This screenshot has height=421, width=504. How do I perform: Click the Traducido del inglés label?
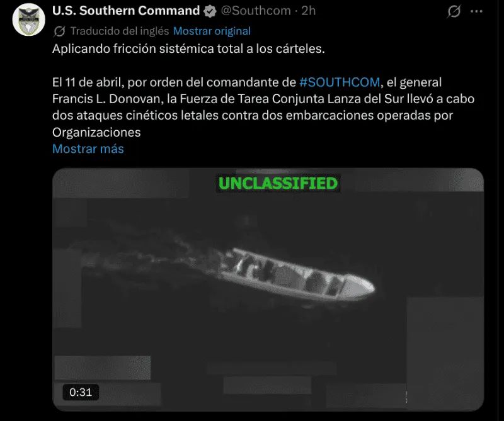[x=120, y=31]
